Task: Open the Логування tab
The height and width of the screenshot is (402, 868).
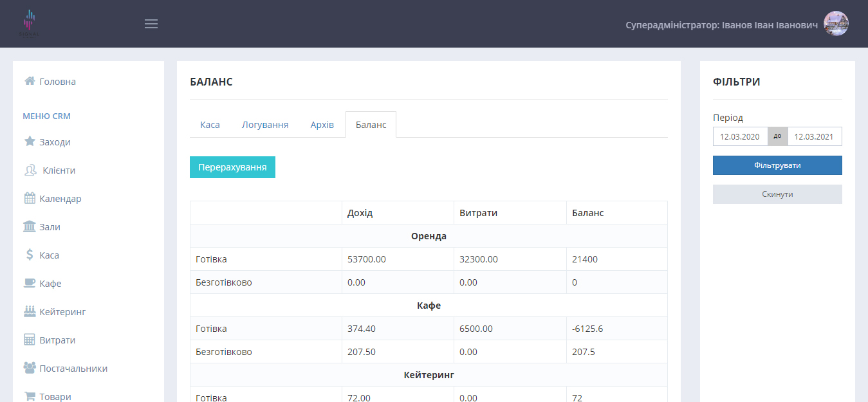Action: [x=265, y=125]
